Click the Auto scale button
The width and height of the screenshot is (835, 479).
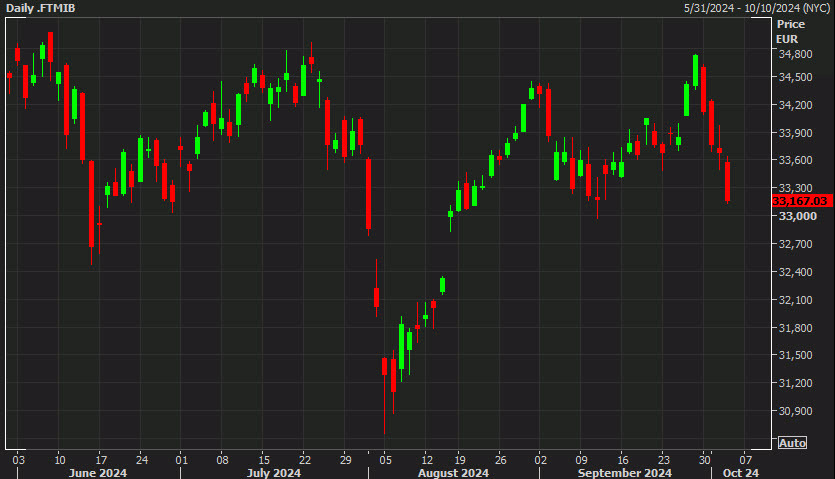pos(790,442)
